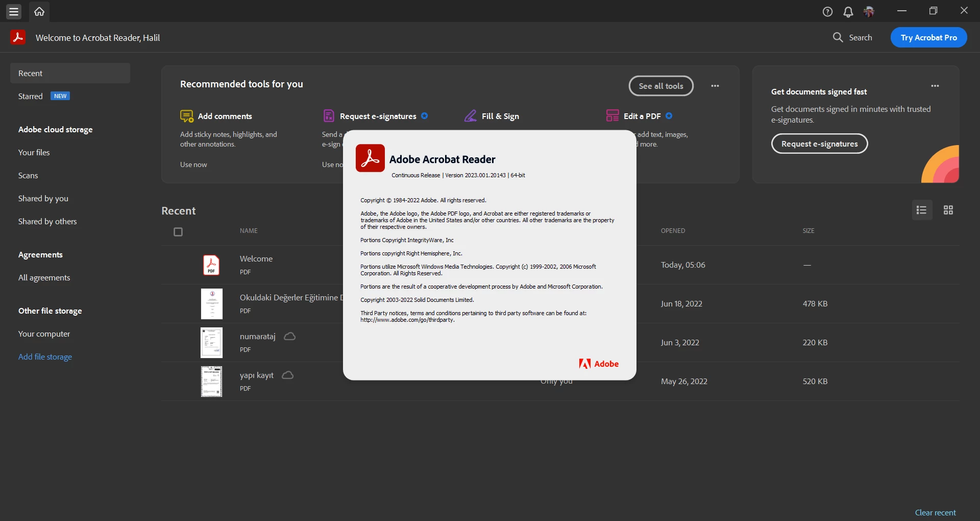Image resolution: width=980 pixels, height=521 pixels.
Task: Click the Search magnifier icon
Action: pyautogui.click(x=838, y=37)
